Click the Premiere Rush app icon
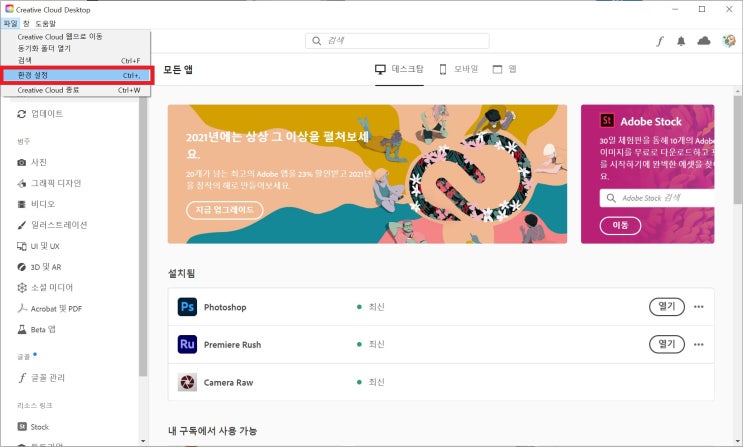 click(x=187, y=344)
